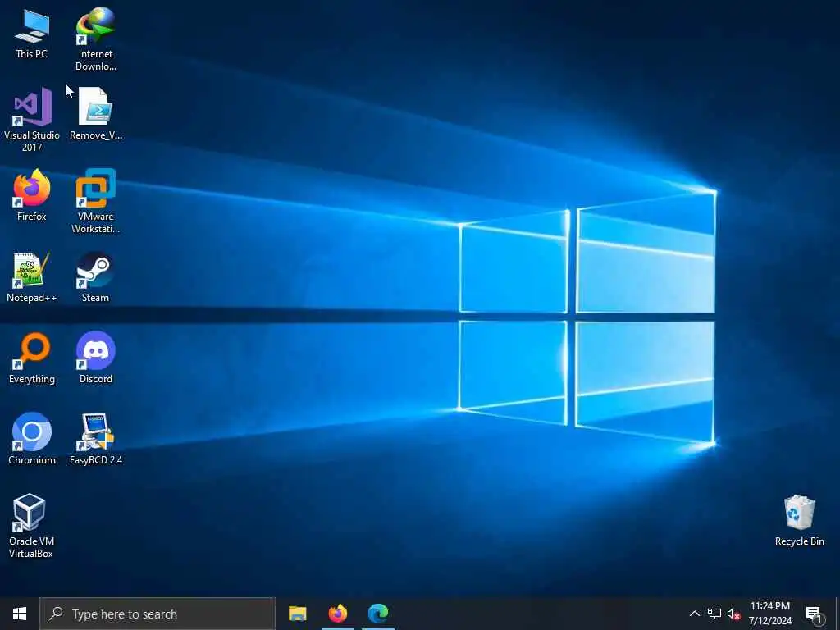Select the Internet Download Manager shortcut
Image resolution: width=840 pixels, height=630 pixels.
(95, 39)
